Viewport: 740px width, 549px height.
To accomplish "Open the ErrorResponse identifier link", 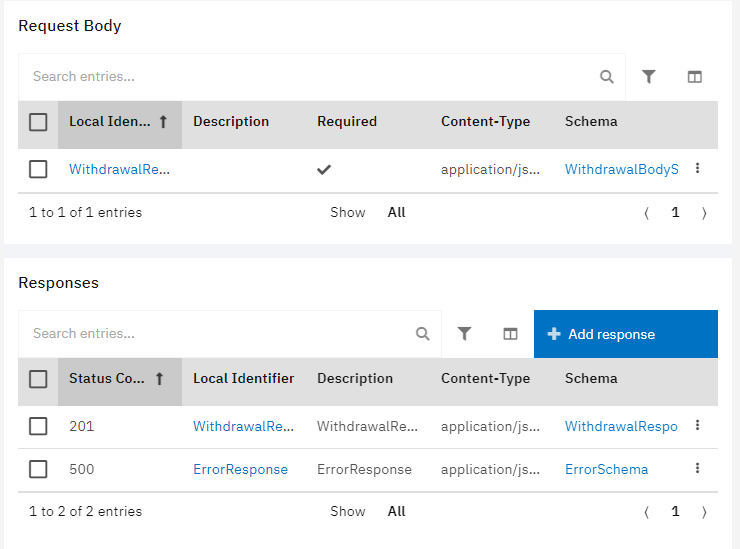I will click(240, 469).
